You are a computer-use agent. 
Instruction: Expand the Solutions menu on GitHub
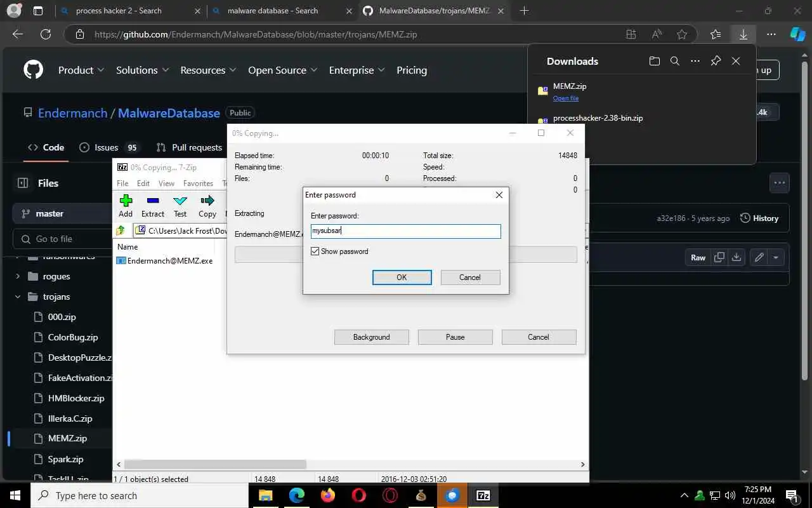tap(142, 70)
